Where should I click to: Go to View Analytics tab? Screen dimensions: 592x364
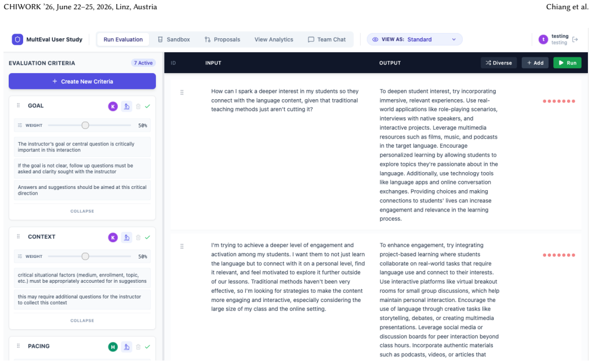(x=274, y=39)
